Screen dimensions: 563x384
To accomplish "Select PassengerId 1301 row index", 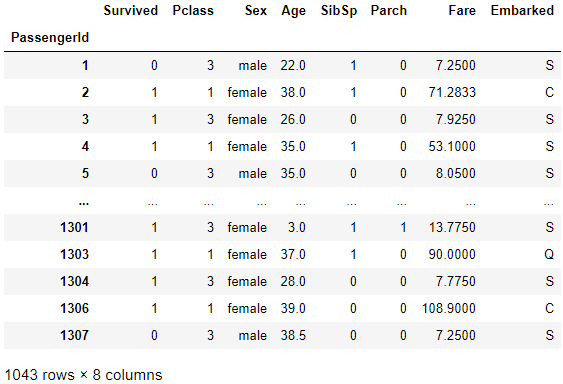I will [x=74, y=227].
